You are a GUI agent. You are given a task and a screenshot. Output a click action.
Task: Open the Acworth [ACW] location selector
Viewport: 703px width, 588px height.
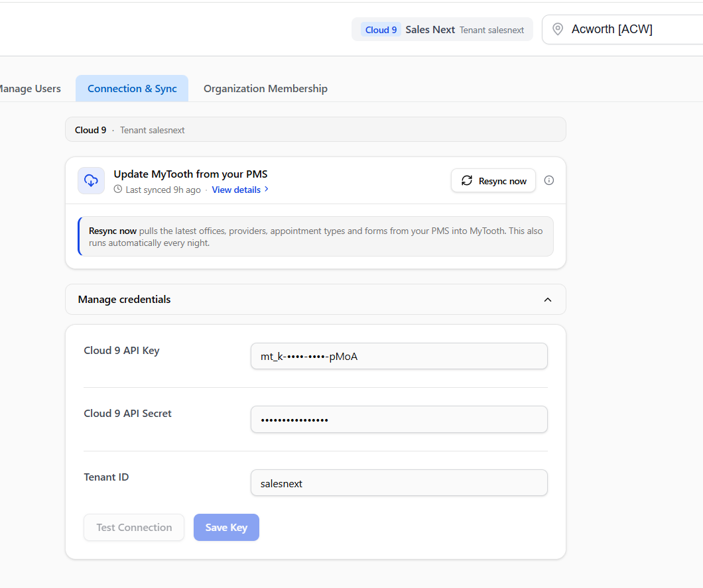pos(622,29)
